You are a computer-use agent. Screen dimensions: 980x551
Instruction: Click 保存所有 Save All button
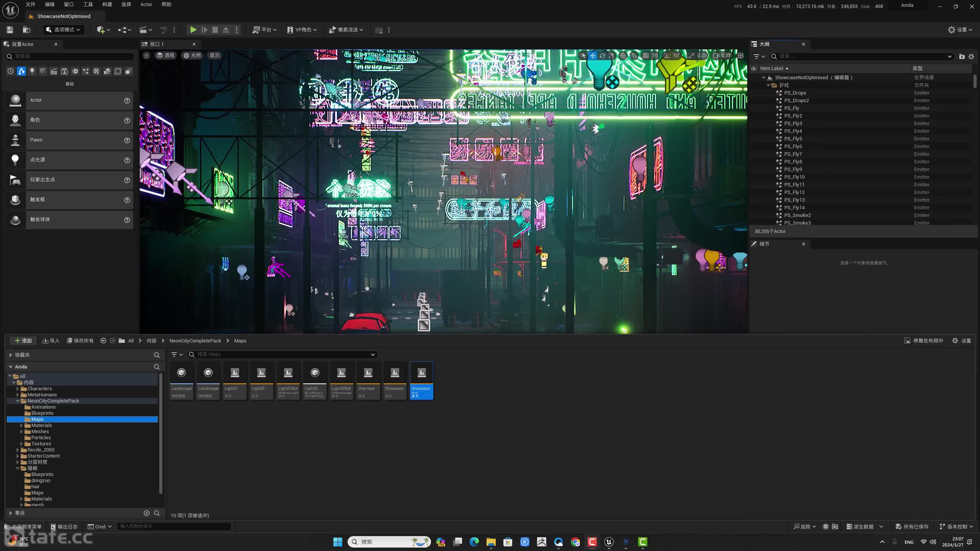(80, 341)
